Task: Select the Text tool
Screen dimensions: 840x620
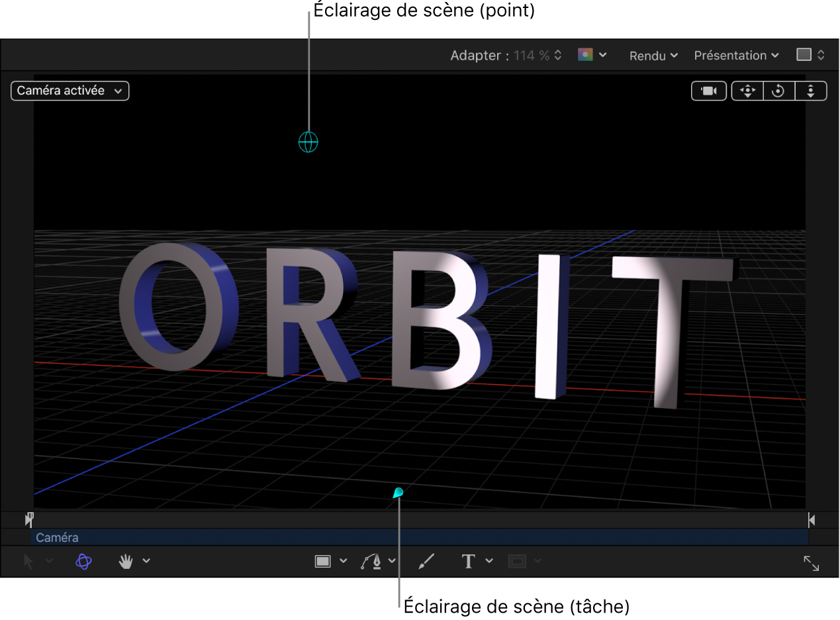Action: (x=467, y=561)
